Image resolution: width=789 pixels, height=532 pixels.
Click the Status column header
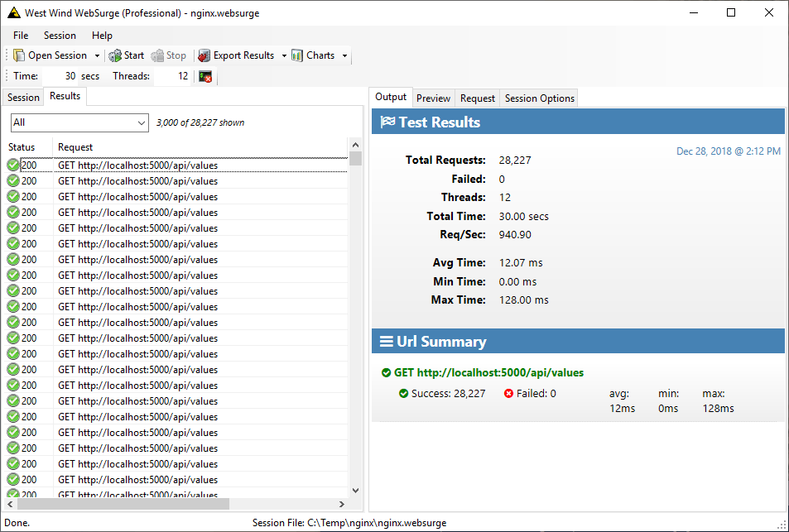[28, 147]
